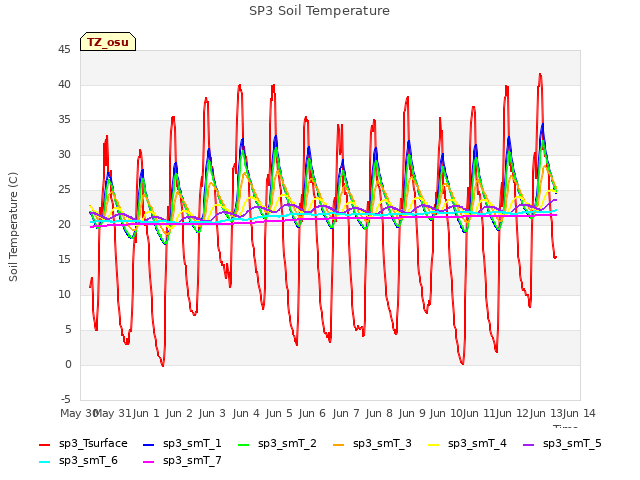Click the TZ_osu annotation label
Viewport: 640px width, 480px height.
[108, 42]
